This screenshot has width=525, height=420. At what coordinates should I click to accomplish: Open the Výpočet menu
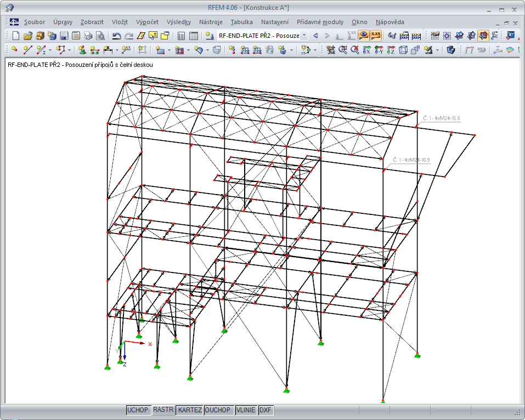point(147,22)
